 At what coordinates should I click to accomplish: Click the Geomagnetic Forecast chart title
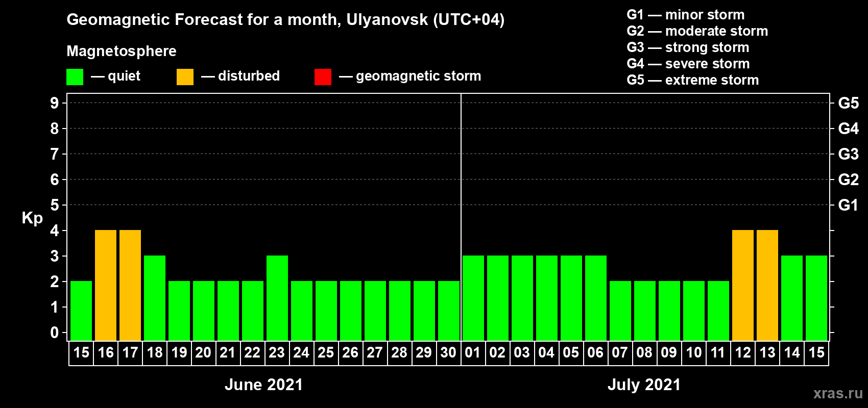click(x=285, y=20)
